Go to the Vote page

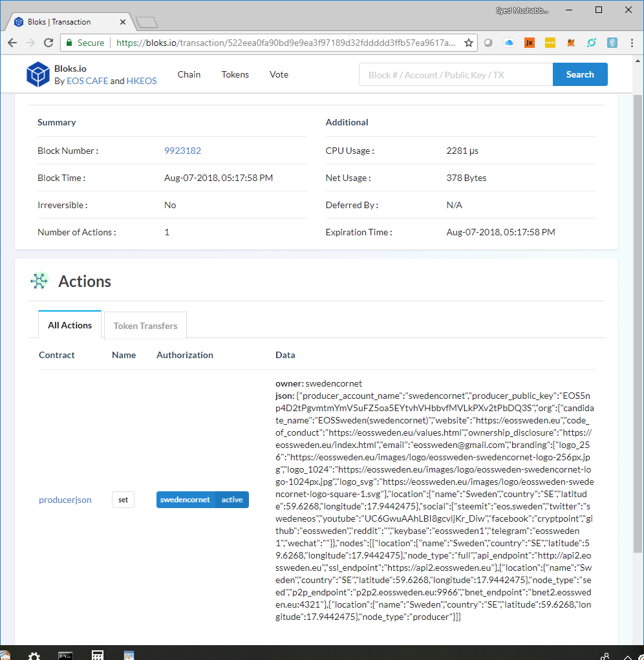point(279,74)
